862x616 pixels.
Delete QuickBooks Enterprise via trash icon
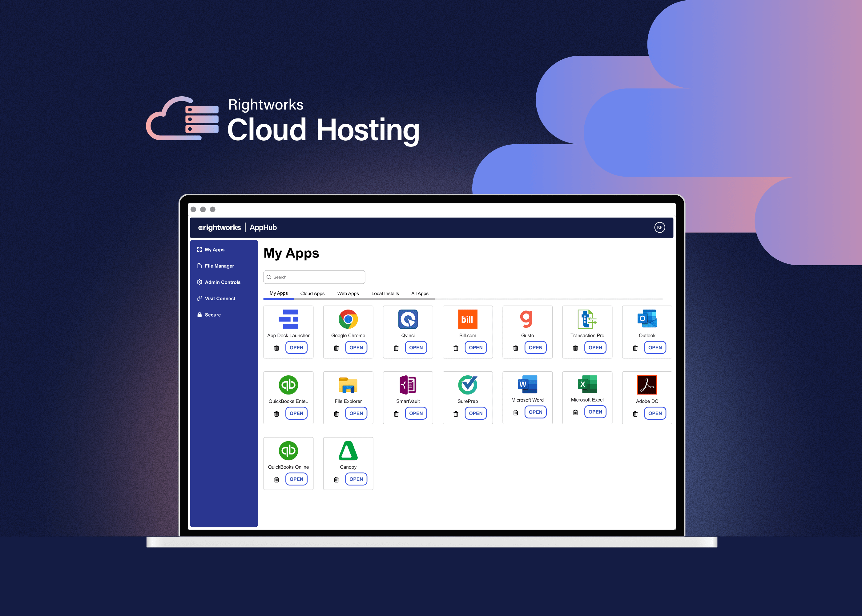click(x=276, y=414)
